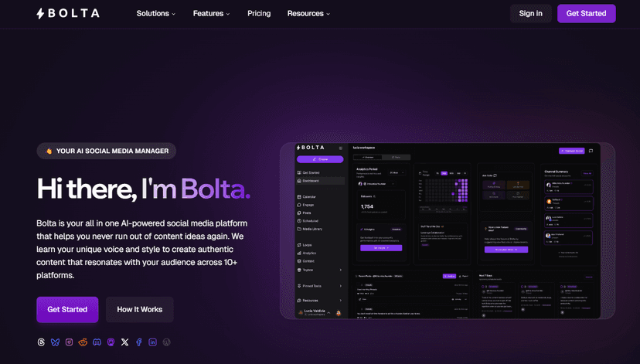Open the Instagram icon
Viewport: 640px width, 364px height.
click(x=69, y=342)
